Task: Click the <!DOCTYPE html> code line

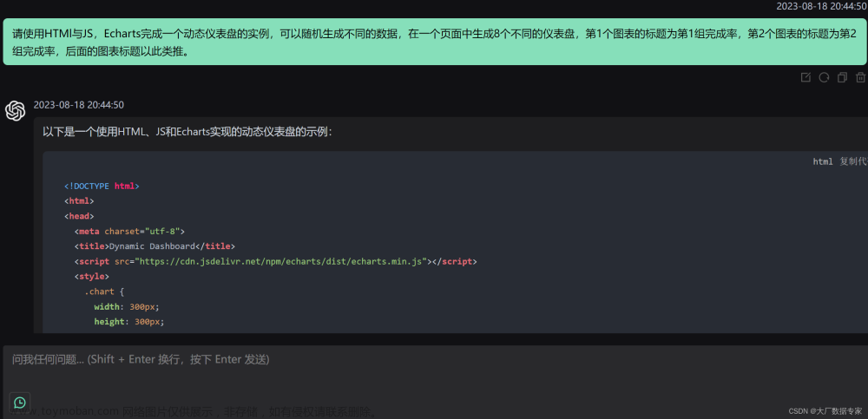Action: [x=102, y=186]
